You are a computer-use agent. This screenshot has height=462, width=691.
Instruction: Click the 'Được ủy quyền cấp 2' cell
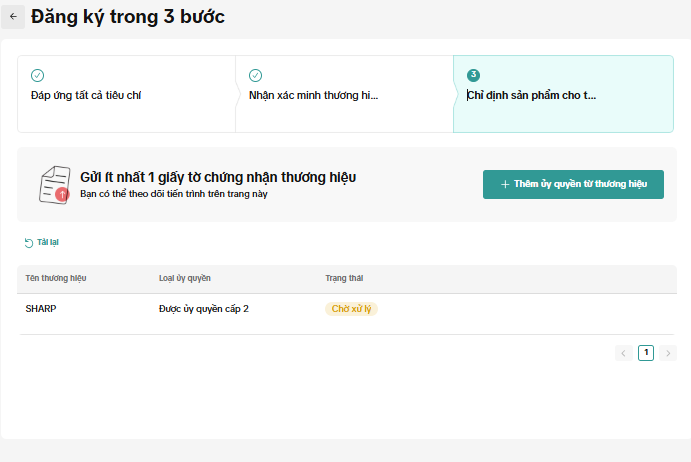[204, 309]
